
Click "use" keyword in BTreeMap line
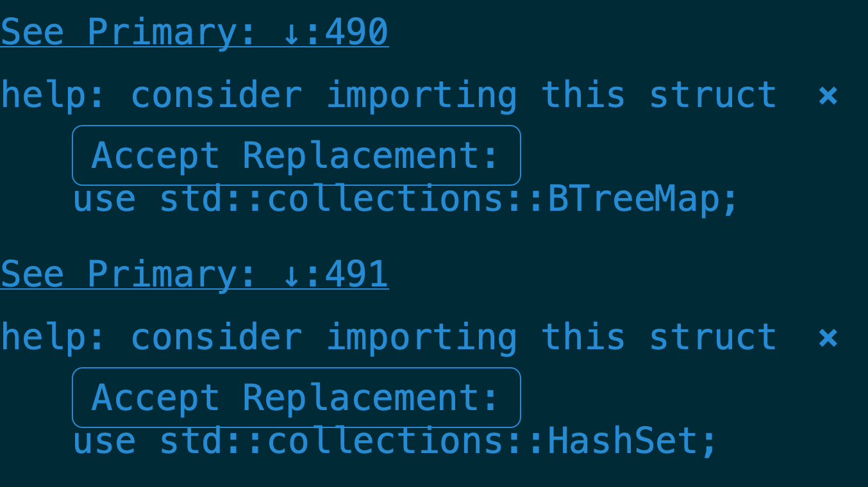pos(104,201)
